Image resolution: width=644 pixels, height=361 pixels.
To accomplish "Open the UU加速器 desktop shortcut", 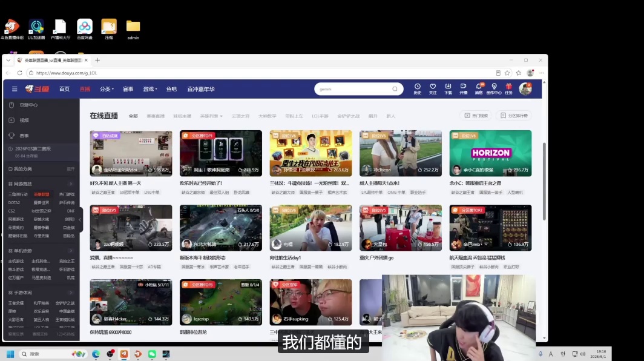I will (x=36, y=30).
